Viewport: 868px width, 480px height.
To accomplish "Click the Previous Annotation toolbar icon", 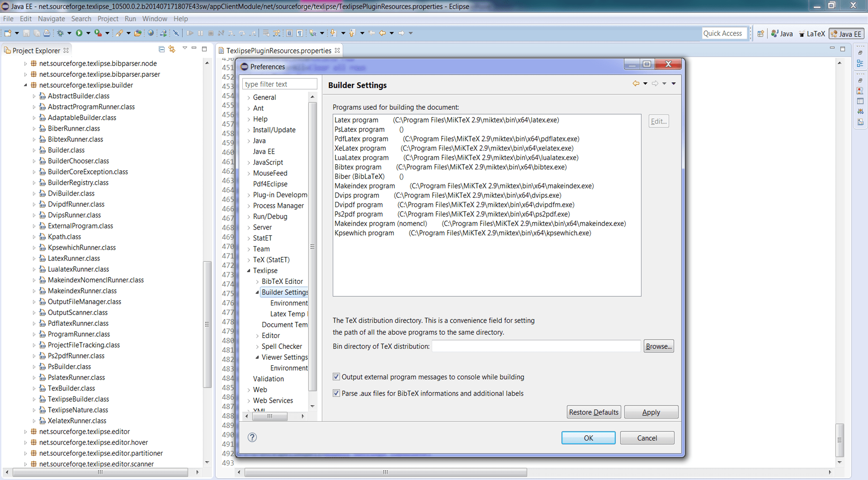I will click(352, 33).
